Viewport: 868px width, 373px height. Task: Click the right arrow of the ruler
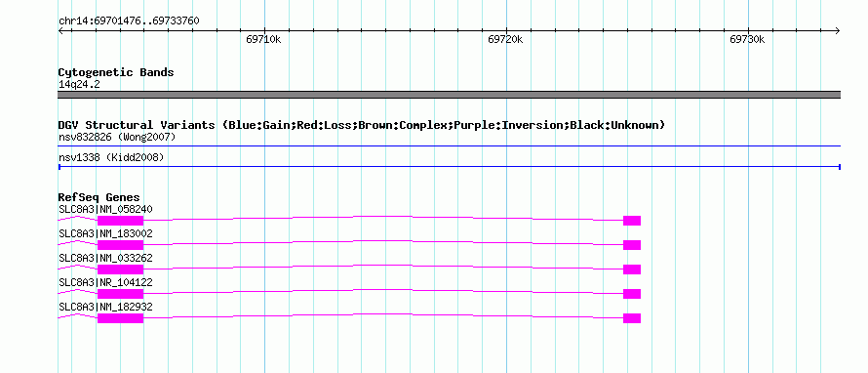coord(838,30)
